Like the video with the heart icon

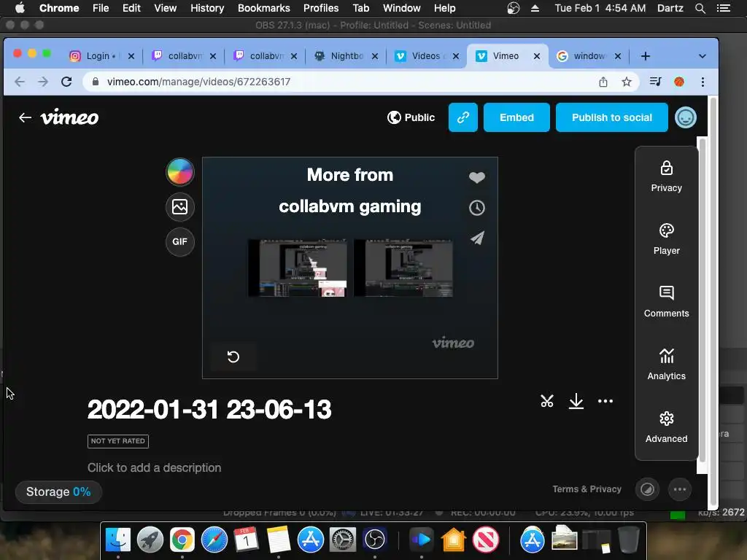[476, 177]
